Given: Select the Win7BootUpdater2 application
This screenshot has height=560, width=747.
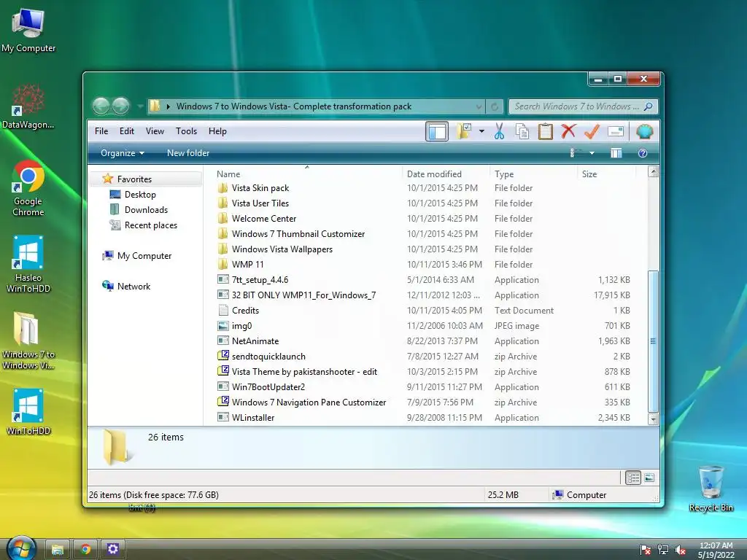Looking at the screenshot, I should (268, 387).
